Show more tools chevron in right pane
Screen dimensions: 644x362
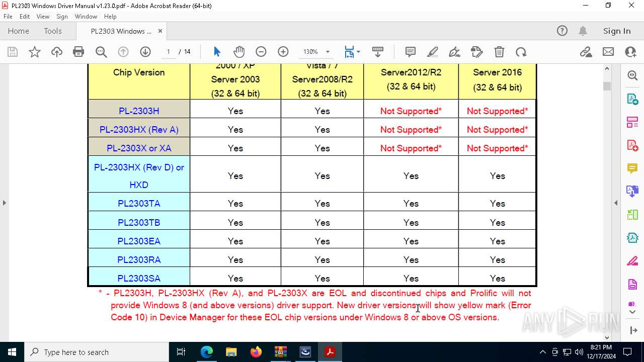point(632,312)
